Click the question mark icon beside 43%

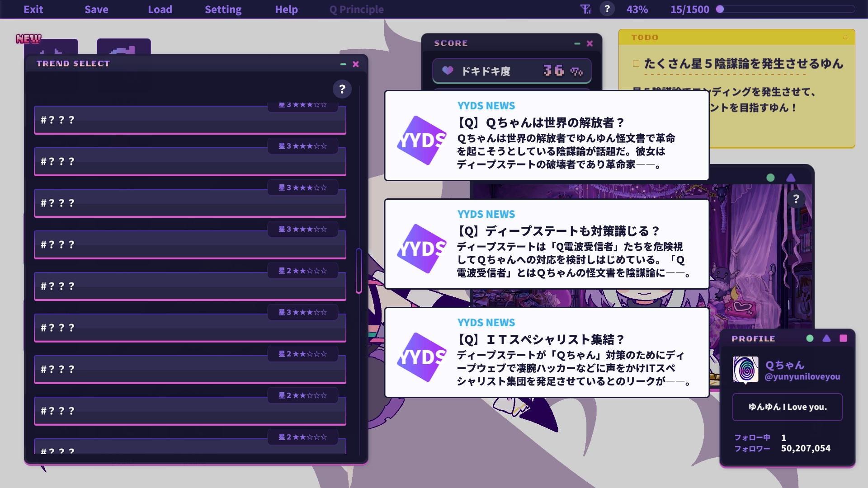[x=607, y=9]
